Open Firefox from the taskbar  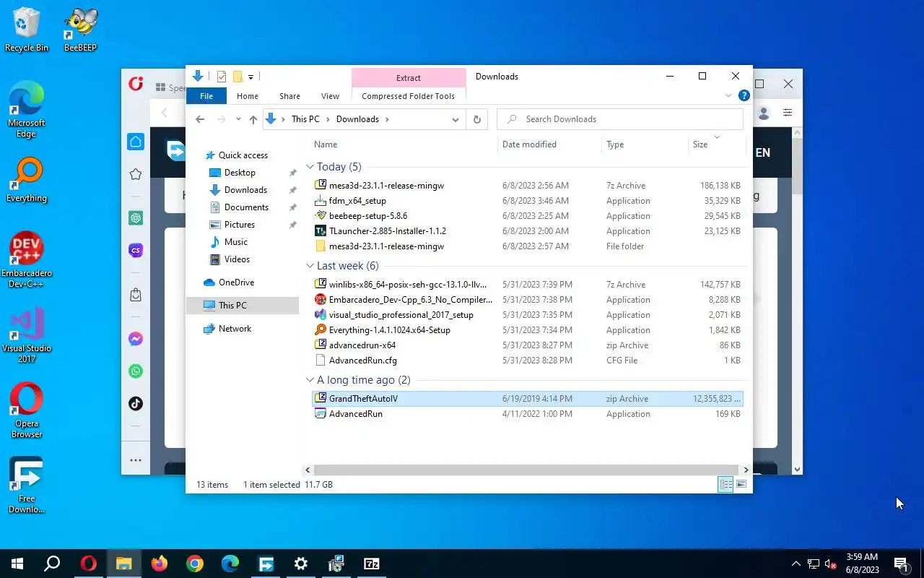click(x=160, y=564)
